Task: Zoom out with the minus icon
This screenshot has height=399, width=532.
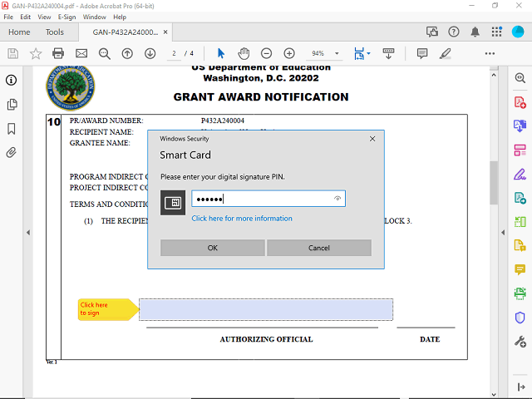Action: 266,53
